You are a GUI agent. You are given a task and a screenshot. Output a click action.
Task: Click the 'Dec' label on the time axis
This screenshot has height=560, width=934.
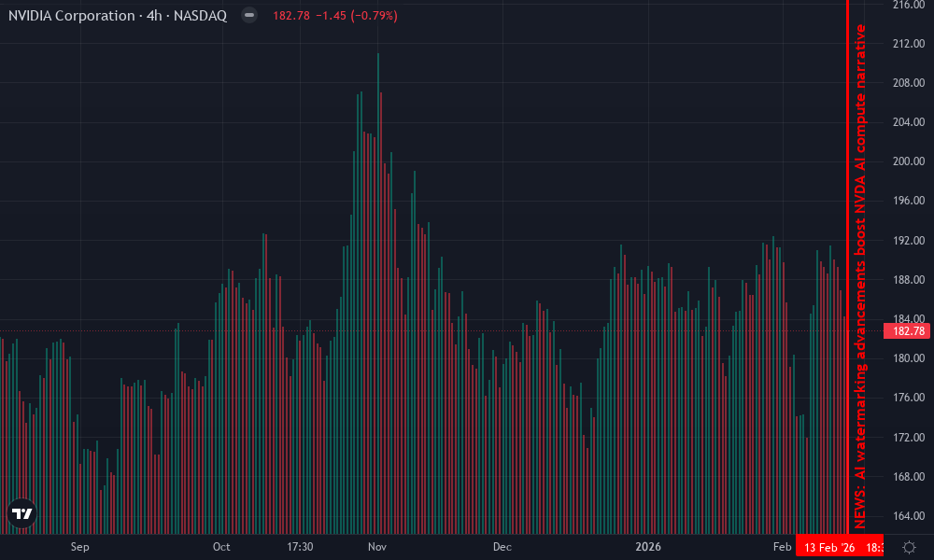click(x=502, y=547)
